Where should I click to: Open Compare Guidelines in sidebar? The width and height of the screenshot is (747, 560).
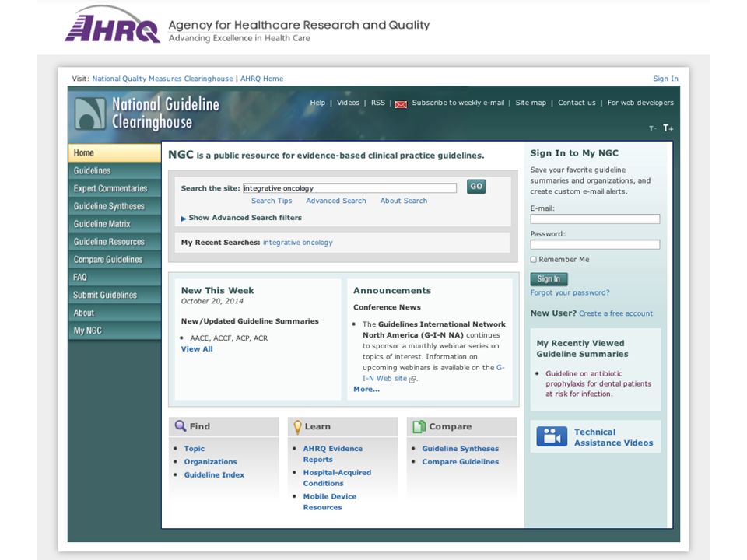114,260
